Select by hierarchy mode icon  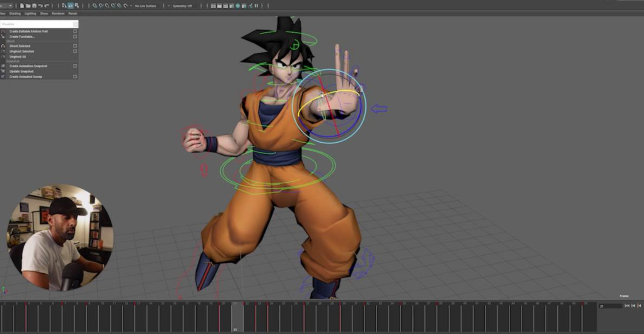(x=64, y=6)
